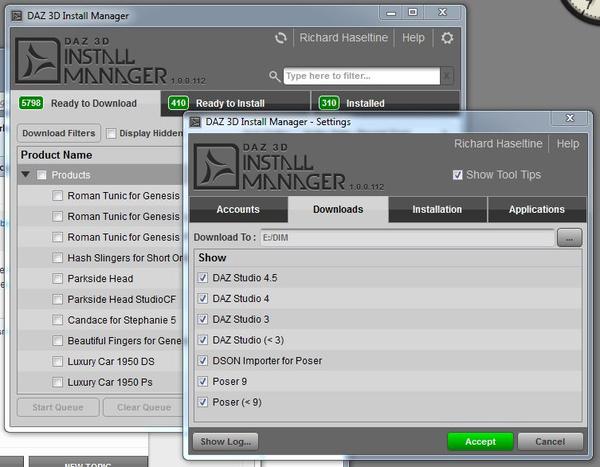
Task: Check Luxury Car 1950 DS product
Action: tap(57, 361)
